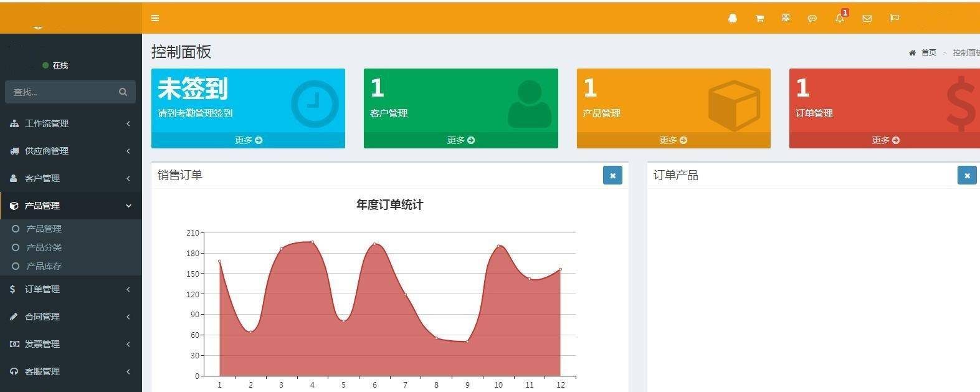
Task: Click the box icon on 产品管理 card
Action: pyautogui.click(x=735, y=105)
